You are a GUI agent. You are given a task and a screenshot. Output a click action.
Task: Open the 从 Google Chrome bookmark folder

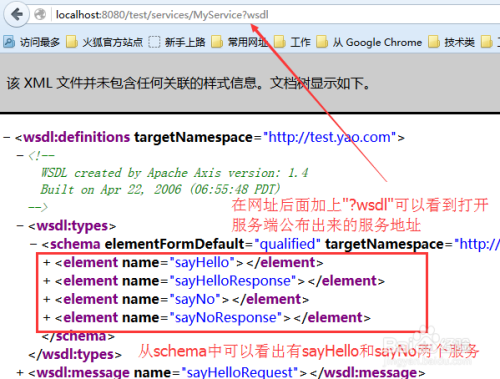[x=369, y=42]
